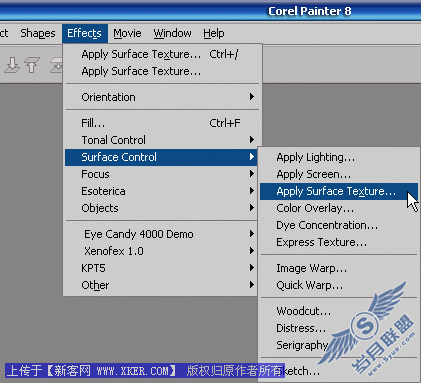Open the Xenofex 1.0 plugin submenu
The image size is (421, 383).
pos(161,251)
